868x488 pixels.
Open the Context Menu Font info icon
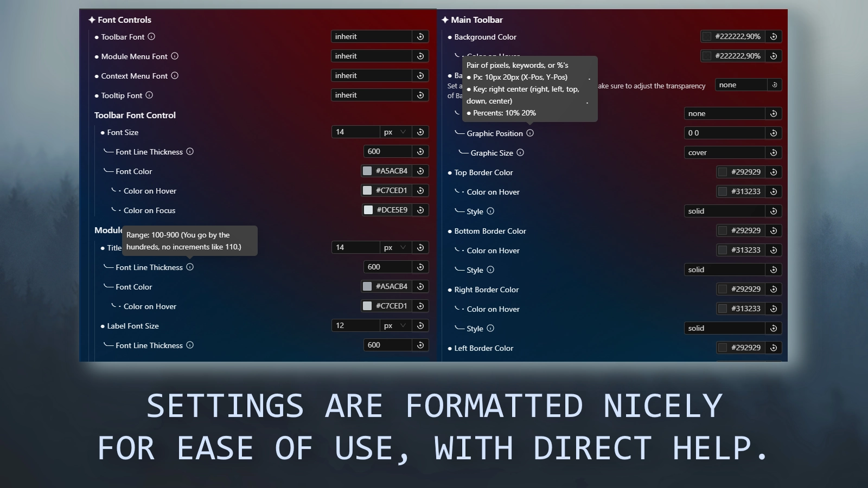pyautogui.click(x=175, y=76)
